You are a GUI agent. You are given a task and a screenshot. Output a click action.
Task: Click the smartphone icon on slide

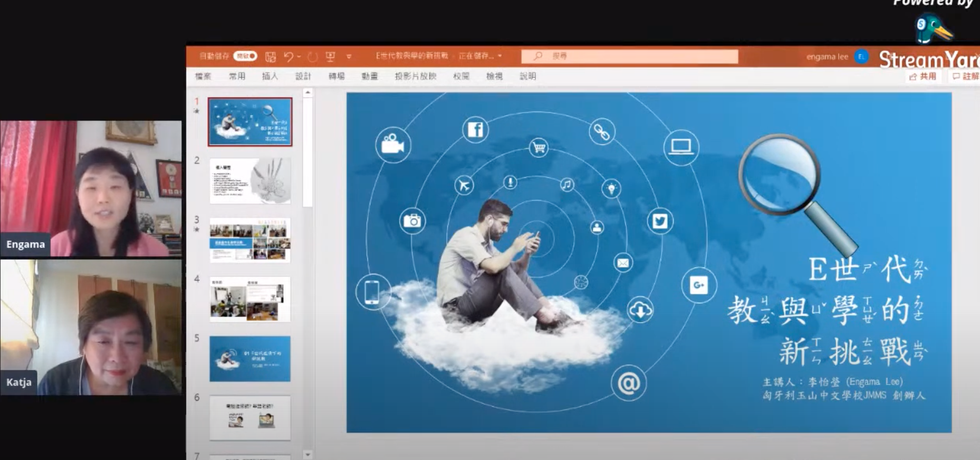tap(372, 292)
